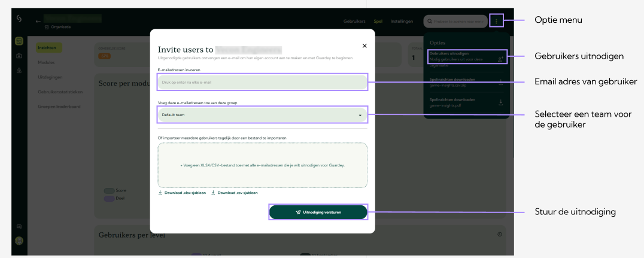The image size is (644, 258).
Task: Click the highlighted first icon in the left sidebar
Action: (x=19, y=41)
